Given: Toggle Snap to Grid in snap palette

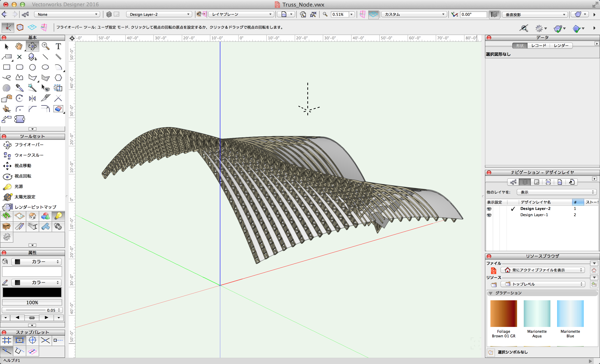Looking at the screenshot, I should (x=7, y=340).
